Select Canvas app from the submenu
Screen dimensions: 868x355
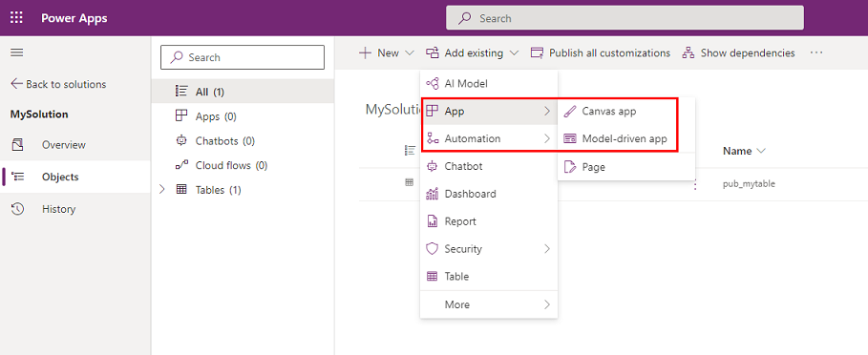(626, 111)
